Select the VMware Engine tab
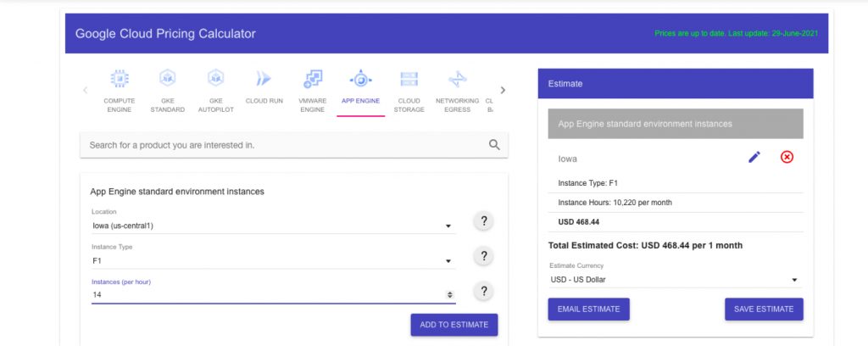 [x=312, y=91]
